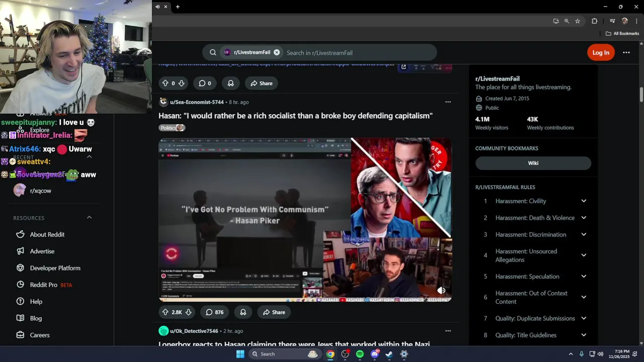
Task: Open Discord from the taskbar
Action: point(374,354)
